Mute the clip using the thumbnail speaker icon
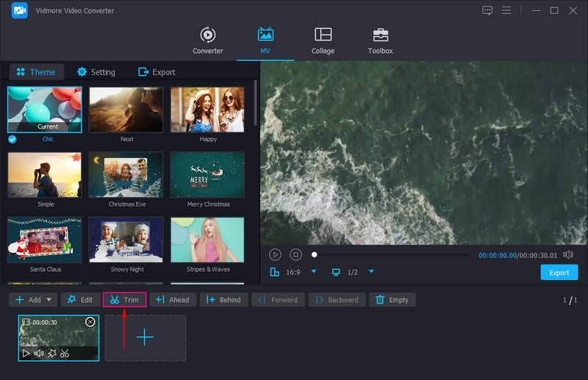Image resolution: width=588 pixels, height=380 pixels. click(x=39, y=354)
